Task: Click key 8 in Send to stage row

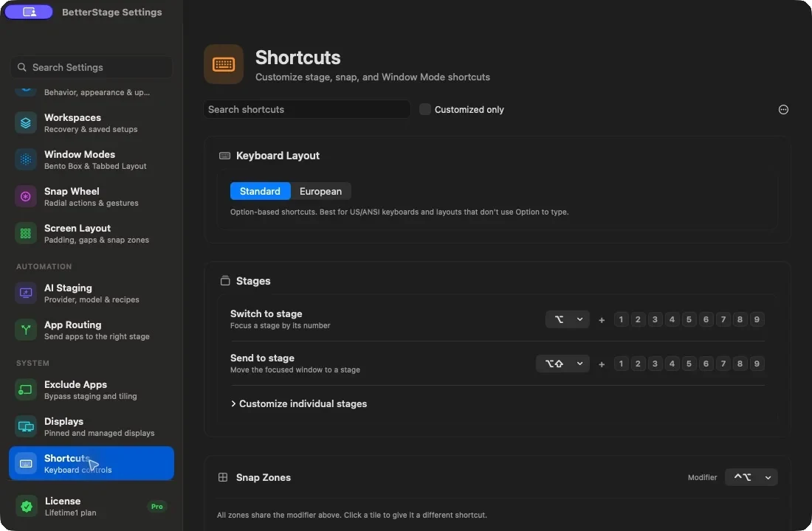Action: tap(740, 364)
